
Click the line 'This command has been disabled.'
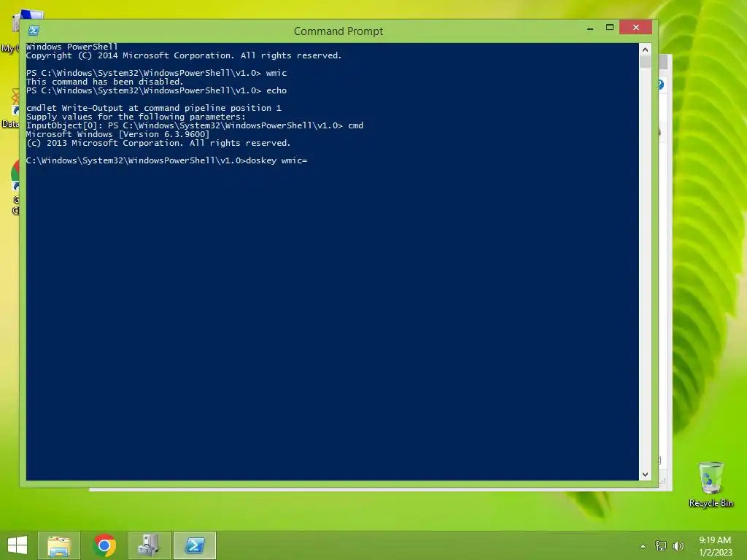click(x=105, y=82)
